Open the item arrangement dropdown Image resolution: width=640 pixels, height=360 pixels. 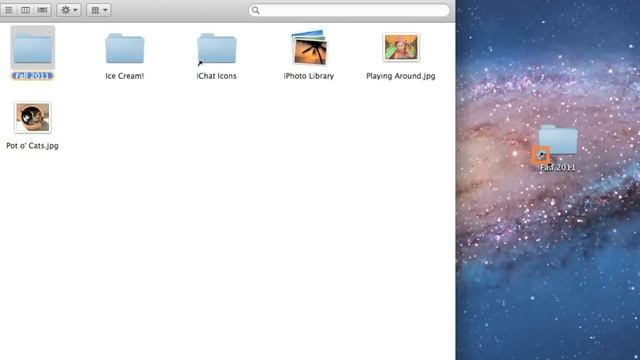(99, 10)
